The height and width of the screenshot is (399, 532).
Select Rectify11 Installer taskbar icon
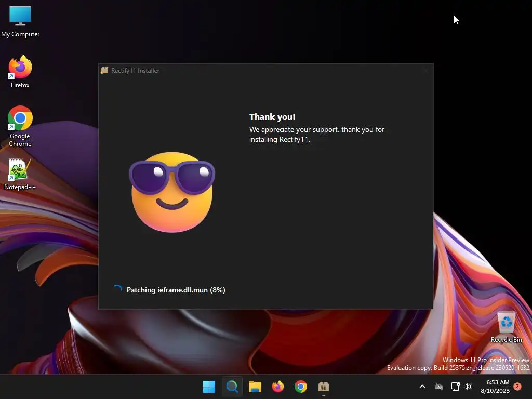[x=323, y=387]
